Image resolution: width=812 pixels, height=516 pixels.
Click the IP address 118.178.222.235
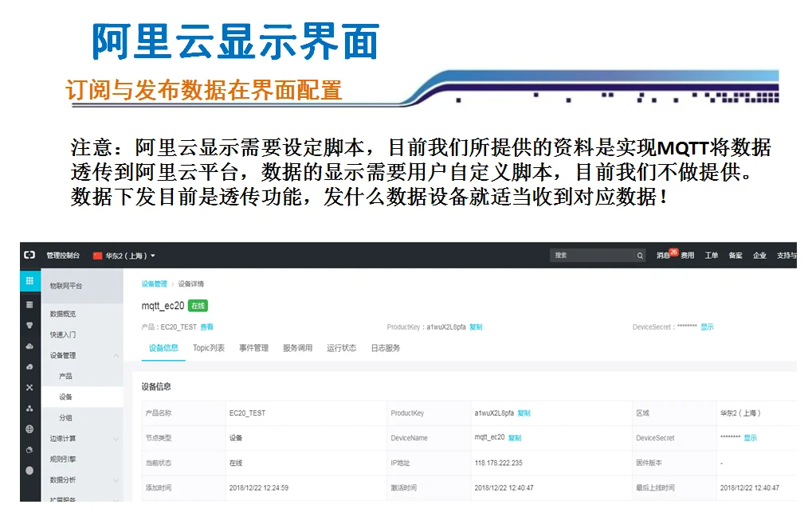tap(499, 463)
